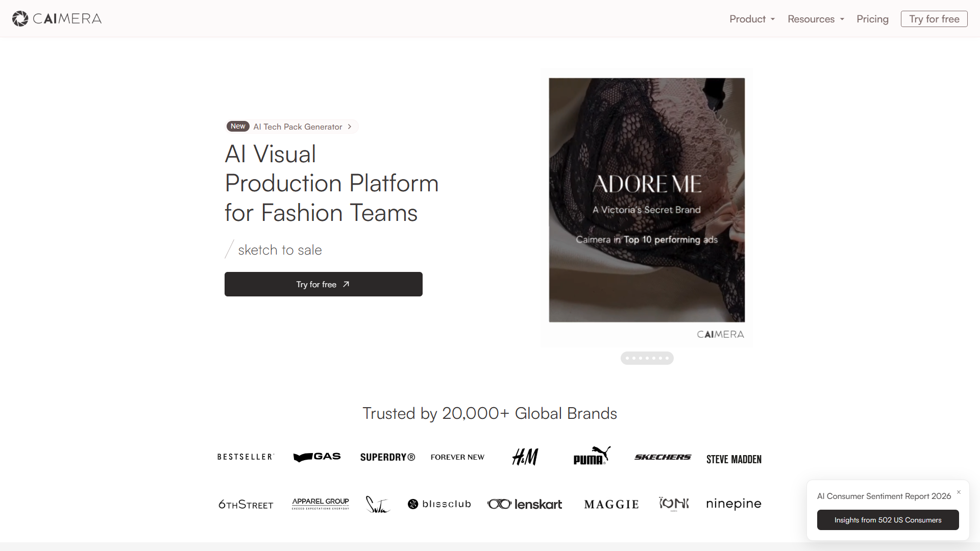Image resolution: width=980 pixels, height=551 pixels.
Task: Close the AI Consumer Sentiment Report popup
Action: [959, 492]
